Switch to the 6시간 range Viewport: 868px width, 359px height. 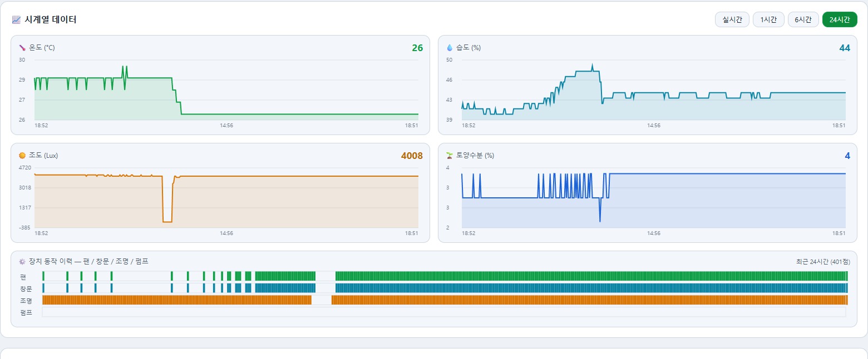tap(803, 19)
